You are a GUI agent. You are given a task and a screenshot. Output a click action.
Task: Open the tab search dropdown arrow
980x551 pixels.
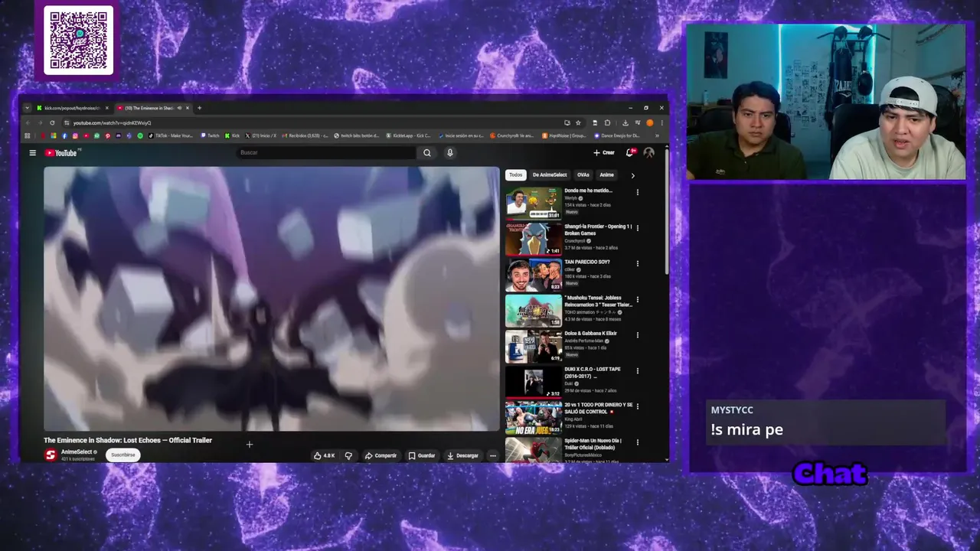(x=28, y=108)
